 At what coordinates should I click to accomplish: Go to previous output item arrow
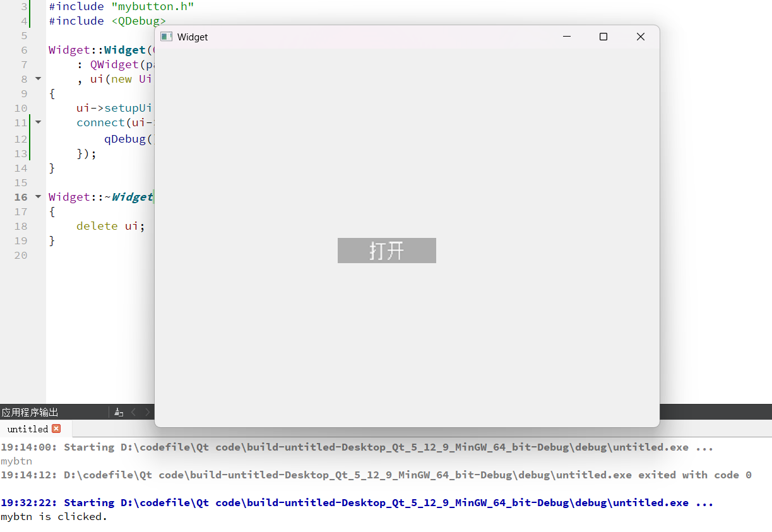133,412
